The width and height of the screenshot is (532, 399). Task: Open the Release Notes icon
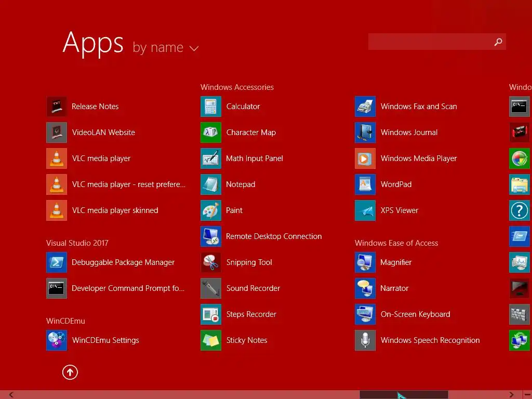point(56,107)
